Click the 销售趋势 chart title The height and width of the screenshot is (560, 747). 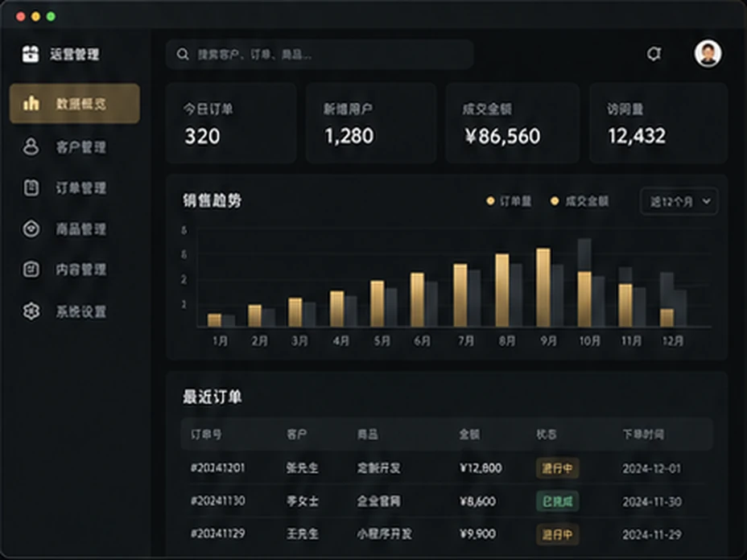[213, 200]
